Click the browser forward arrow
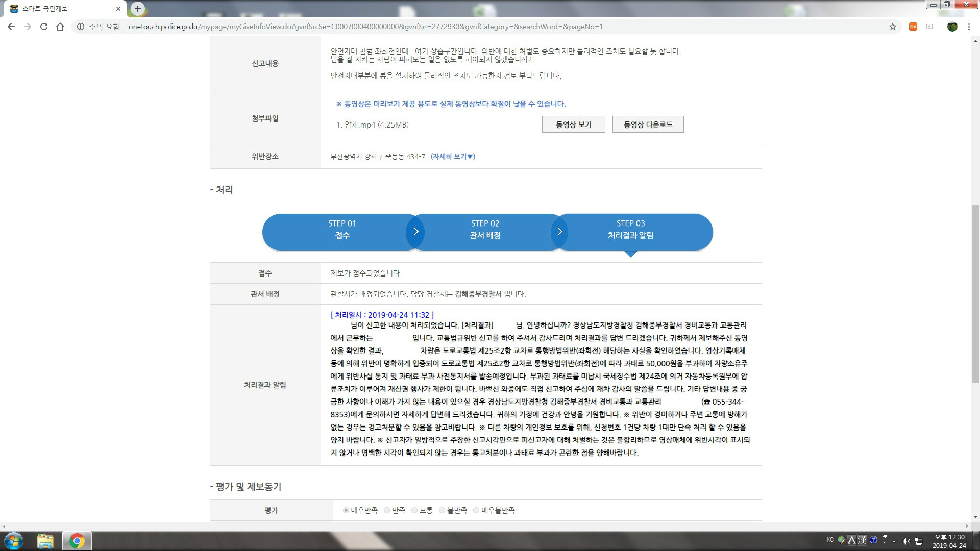Image resolution: width=980 pixels, height=551 pixels. 28,27
